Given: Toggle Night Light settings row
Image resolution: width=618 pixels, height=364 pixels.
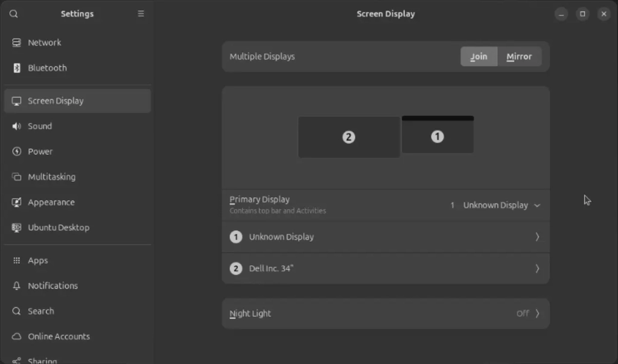Looking at the screenshot, I should coord(386,313).
